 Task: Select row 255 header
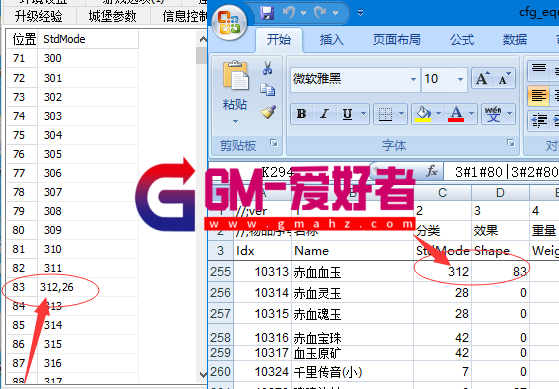pos(220,272)
